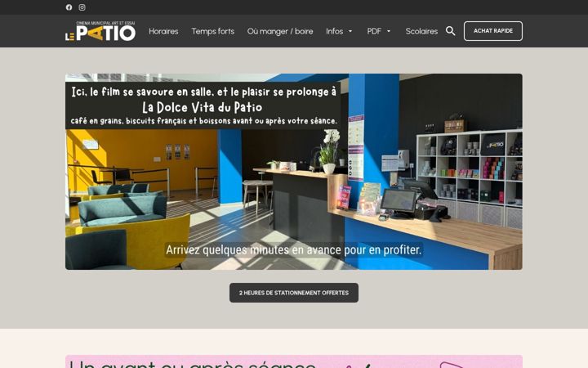Screen dimensions: 588x368
Task: Expand the Infos dropdown menu
Action: 339,31
